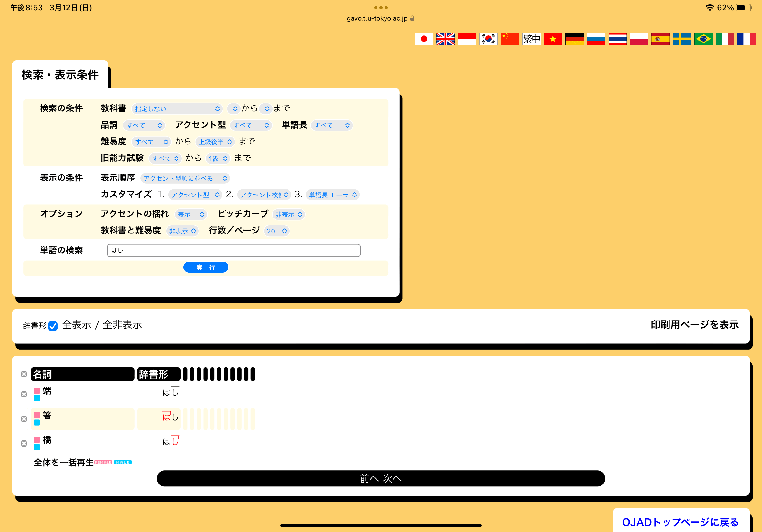The image size is (762, 532).
Task: Open the 表示順序 dropdown
Action: (x=185, y=178)
